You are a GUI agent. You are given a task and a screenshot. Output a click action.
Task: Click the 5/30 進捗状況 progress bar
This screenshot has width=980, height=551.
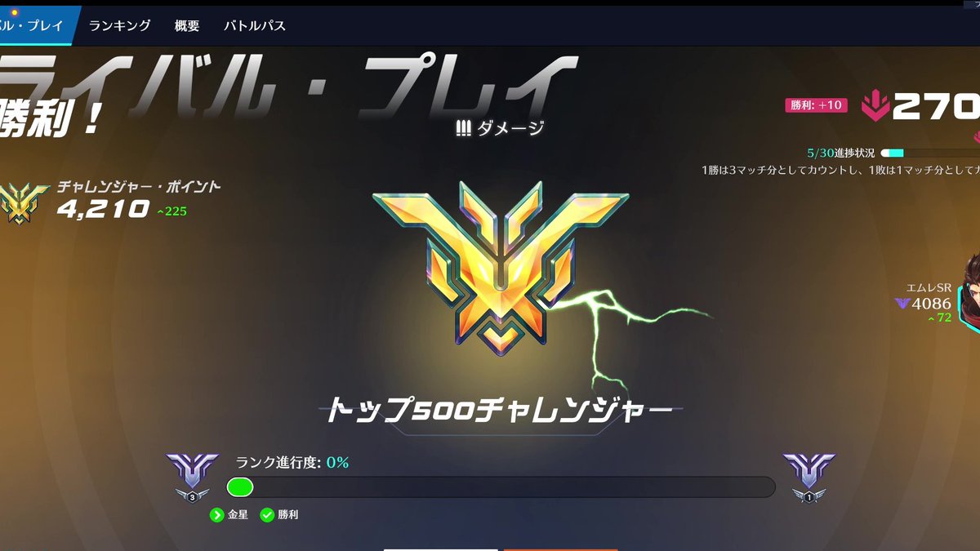tap(930, 153)
